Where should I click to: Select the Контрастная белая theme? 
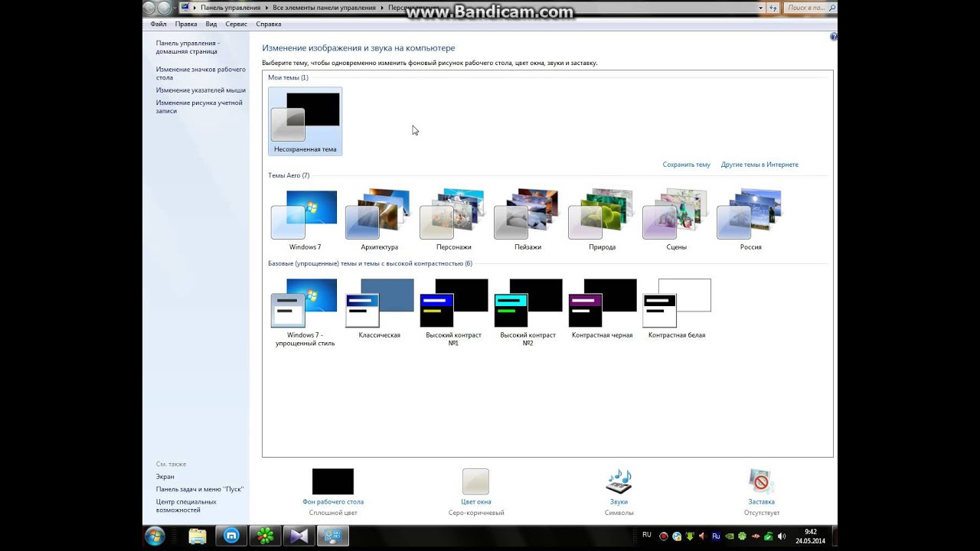676,308
